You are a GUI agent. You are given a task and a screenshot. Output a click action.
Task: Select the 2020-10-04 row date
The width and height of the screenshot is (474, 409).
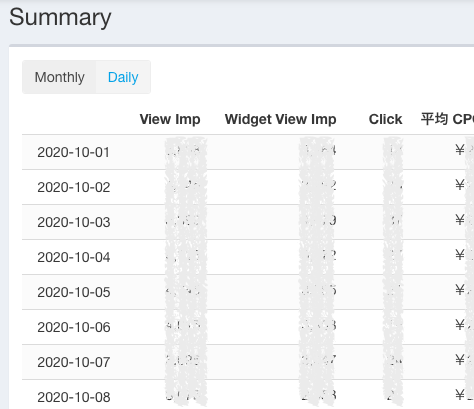(73, 257)
